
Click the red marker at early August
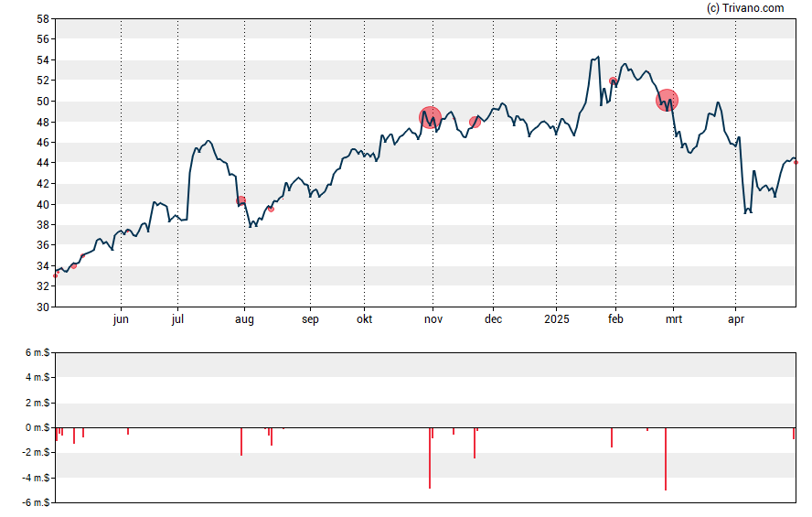(240, 201)
